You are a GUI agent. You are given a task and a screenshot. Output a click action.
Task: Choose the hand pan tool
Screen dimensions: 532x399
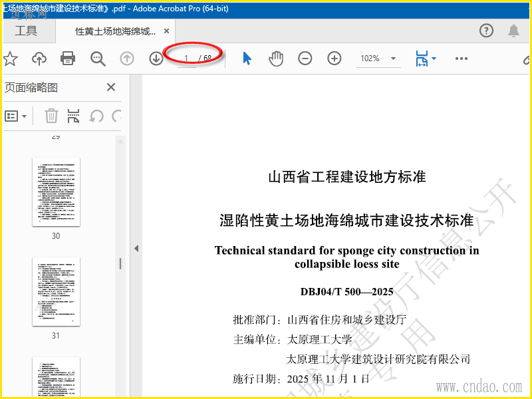point(276,59)
